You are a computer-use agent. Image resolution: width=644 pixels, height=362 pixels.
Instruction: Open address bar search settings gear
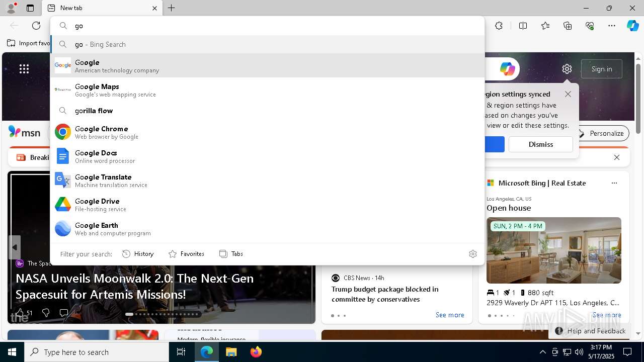coord(472,254)
